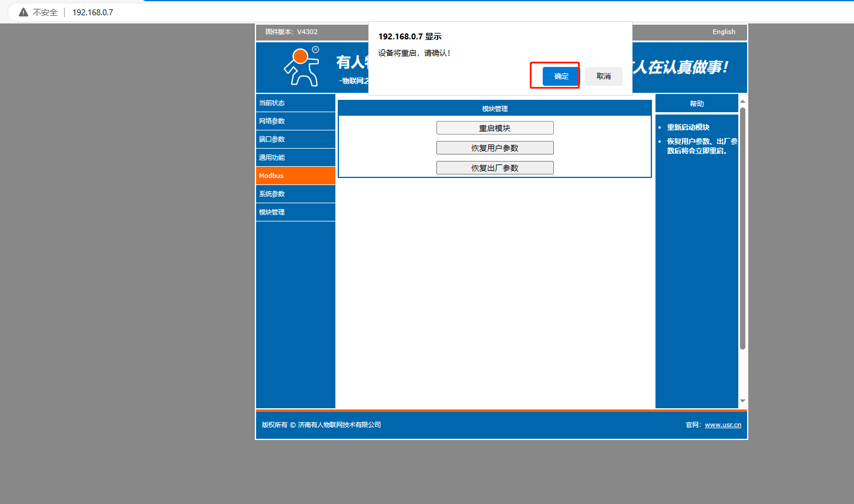Go to 通用功能 sidebar page
Image resolution: width=854 pixels, height=504 pixels.
(295, 157)
